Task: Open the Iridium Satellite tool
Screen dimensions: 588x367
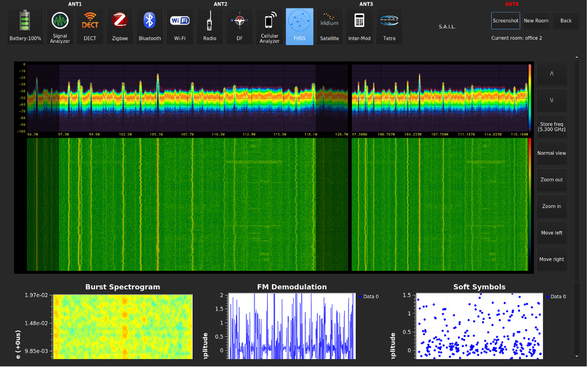Action: click(329, 27)
